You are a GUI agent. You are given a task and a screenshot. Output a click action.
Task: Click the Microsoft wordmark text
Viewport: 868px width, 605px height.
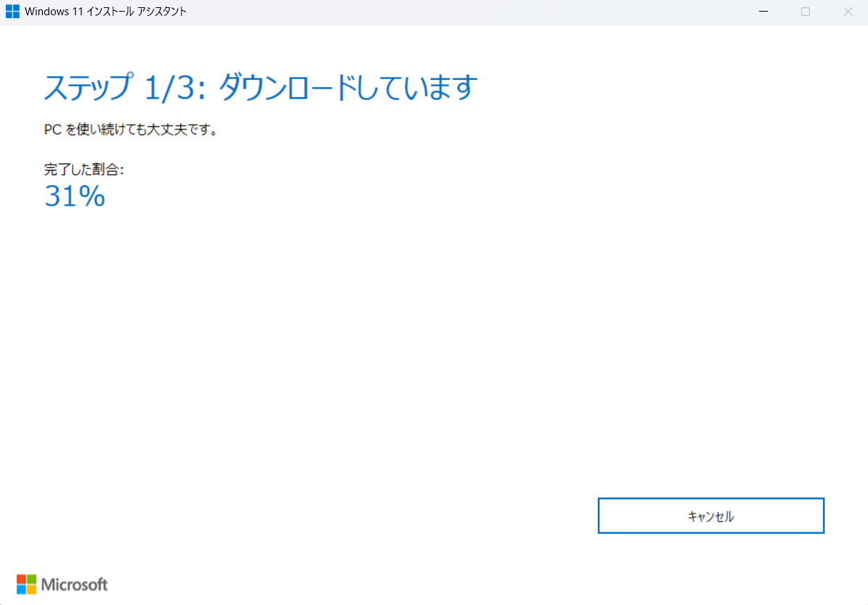[73, 585]
